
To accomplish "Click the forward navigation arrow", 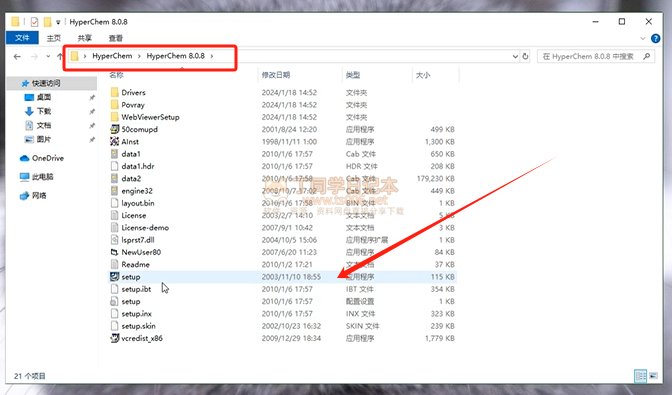I will point(34,56).
